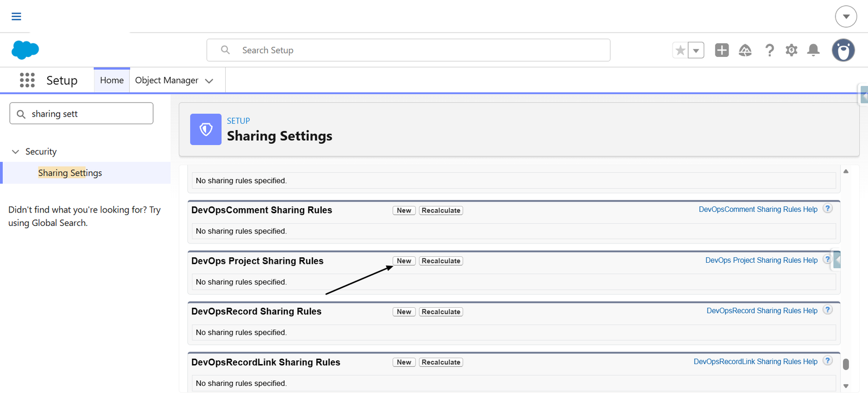Open the Object Manager tab

click(167, 80)
